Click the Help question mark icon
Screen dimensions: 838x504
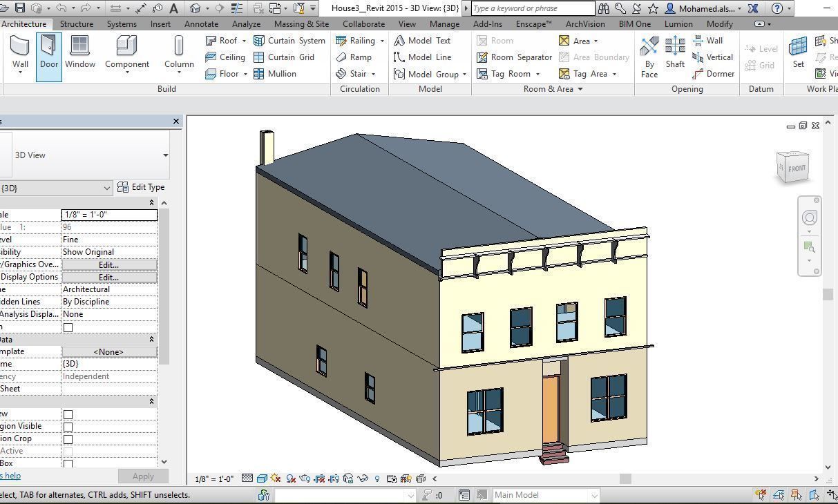tap(777, 8)
